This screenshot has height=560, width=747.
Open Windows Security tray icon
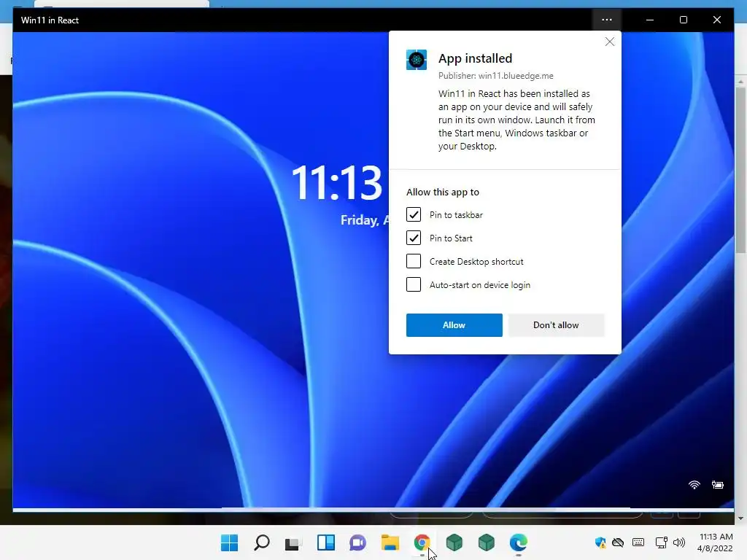click(600, 542)
